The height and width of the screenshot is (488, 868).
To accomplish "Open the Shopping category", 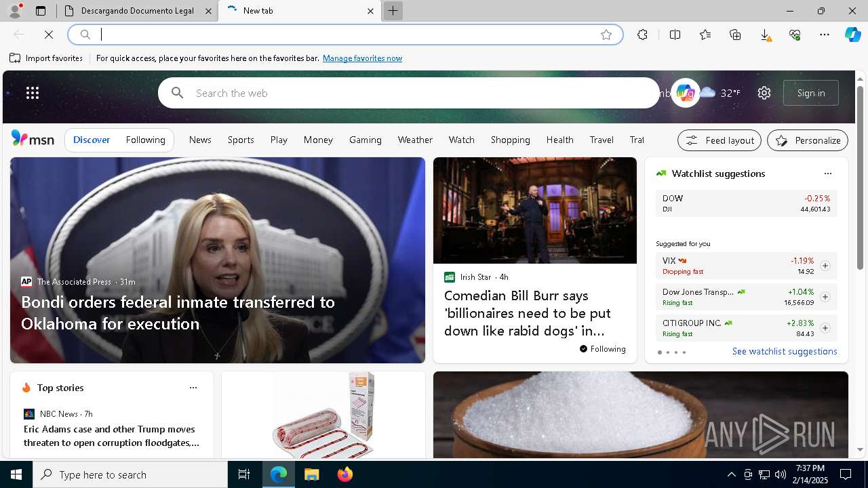I will tap(510, 140).
